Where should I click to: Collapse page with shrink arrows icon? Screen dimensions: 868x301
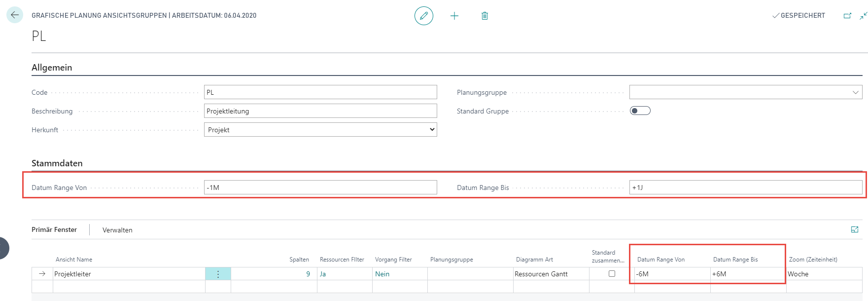coord(863,16)
